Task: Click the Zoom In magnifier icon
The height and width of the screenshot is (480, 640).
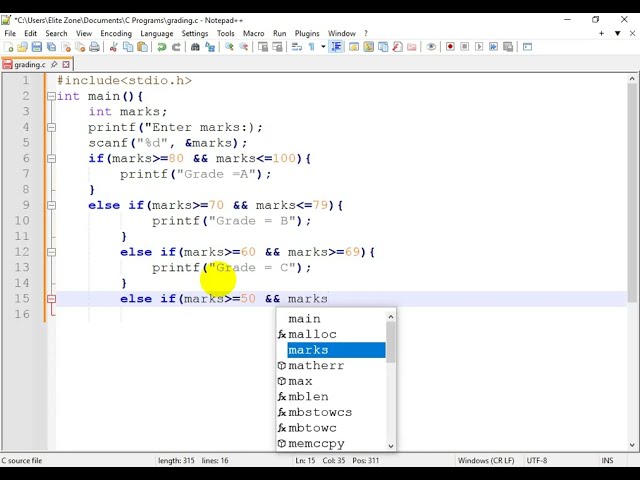Action: click(229, 47)
